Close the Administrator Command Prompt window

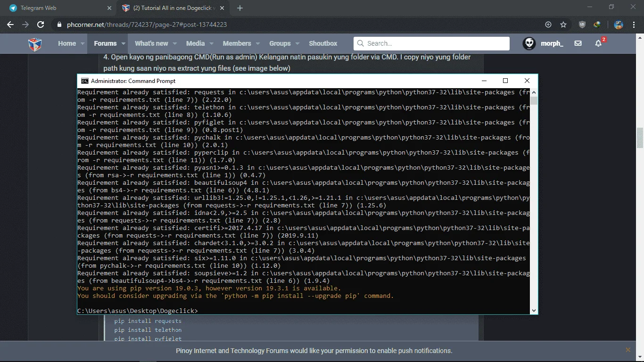pos(527,81)
